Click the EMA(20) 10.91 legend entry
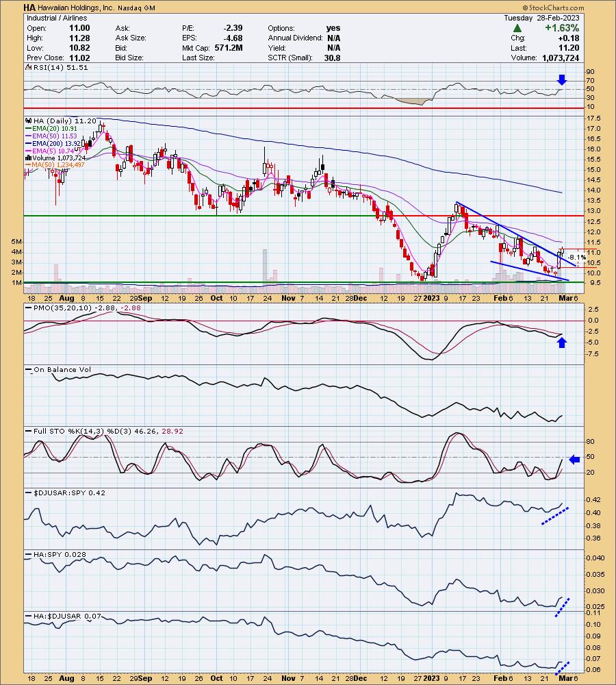This screenshot has height=685, width=616. coord(55,129)
